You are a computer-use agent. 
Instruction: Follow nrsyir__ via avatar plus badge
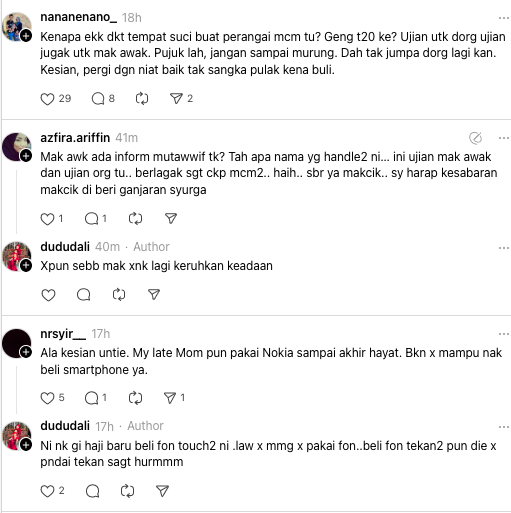pyautogui.click(x=26, y=352)
